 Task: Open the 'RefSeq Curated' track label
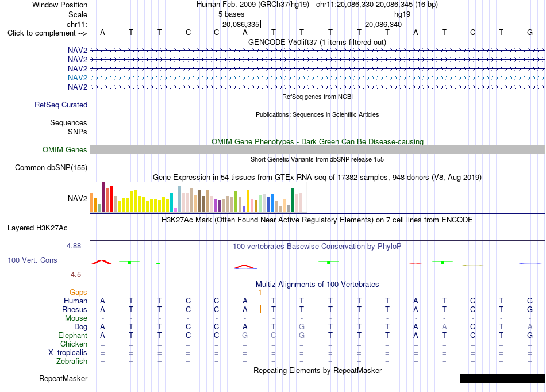pos(61,105)
